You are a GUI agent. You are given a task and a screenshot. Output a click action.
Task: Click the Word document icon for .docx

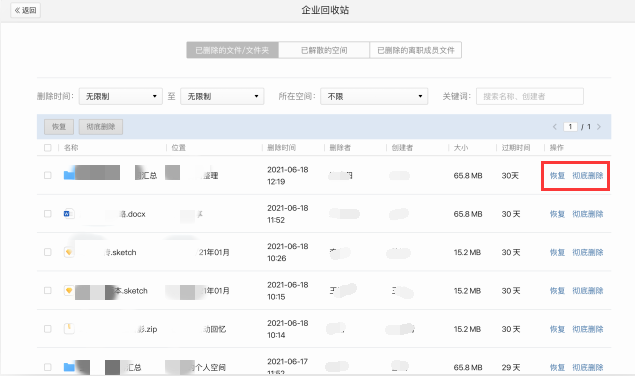[69, 214]
